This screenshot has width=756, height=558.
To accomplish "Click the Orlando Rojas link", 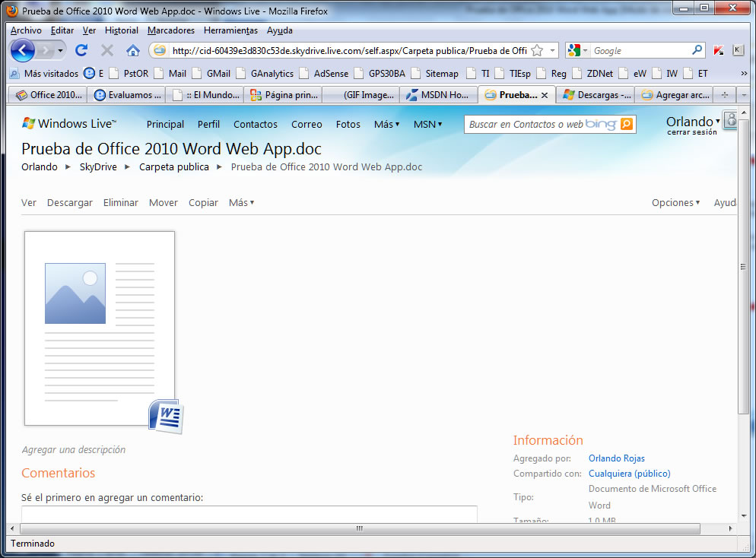I will [616, 458].
